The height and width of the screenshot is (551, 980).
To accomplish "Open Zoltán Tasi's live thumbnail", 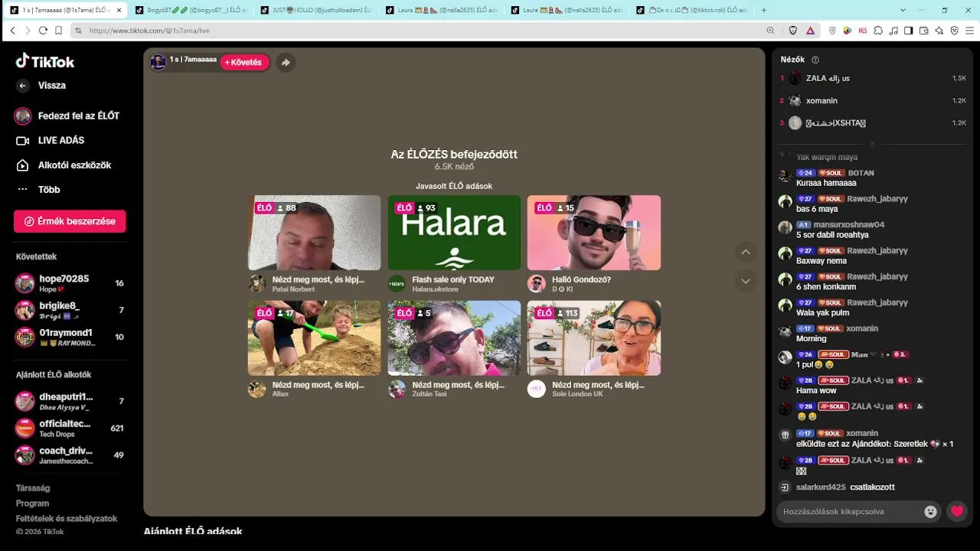I will coord(454,338).
